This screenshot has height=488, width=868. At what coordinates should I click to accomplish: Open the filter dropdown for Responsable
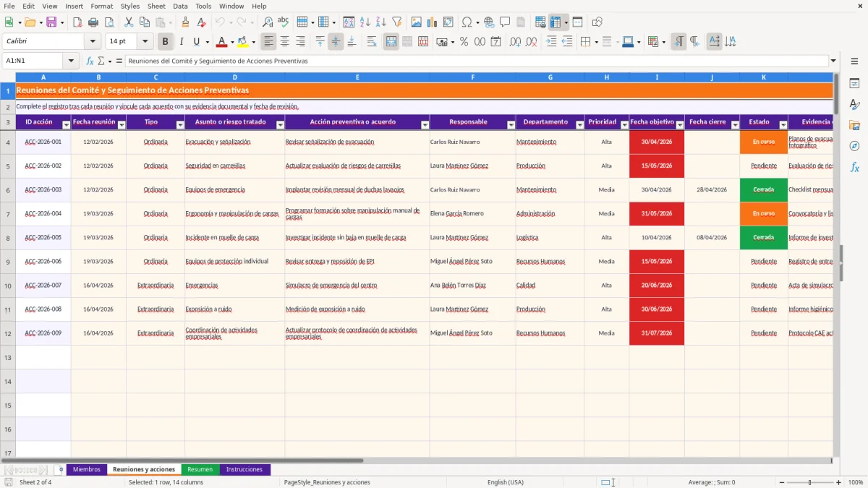click(x=511, y=125)
